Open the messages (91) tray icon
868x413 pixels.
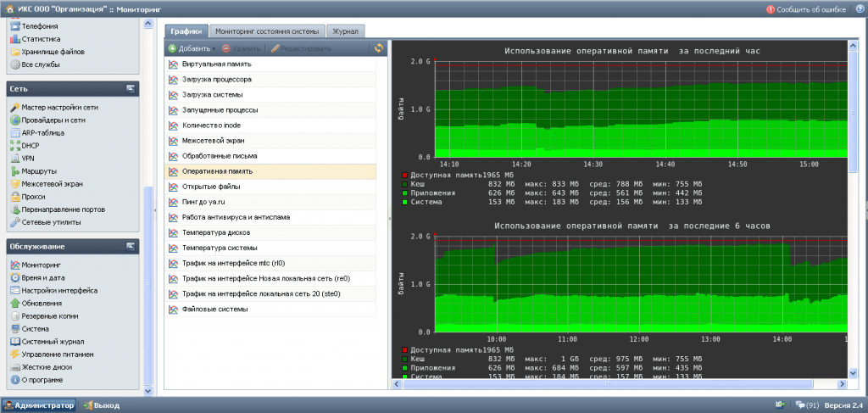point(807,405)
